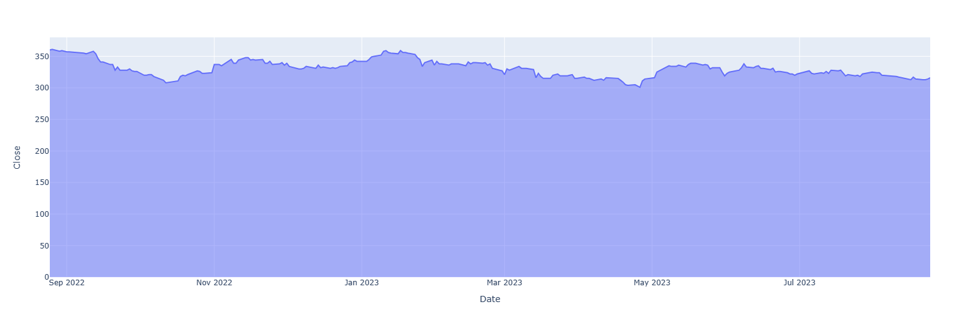The height and width of the screenshot is (327, 980).
Task: Click the 'Close' y-axis title
Action: (17, 158)
